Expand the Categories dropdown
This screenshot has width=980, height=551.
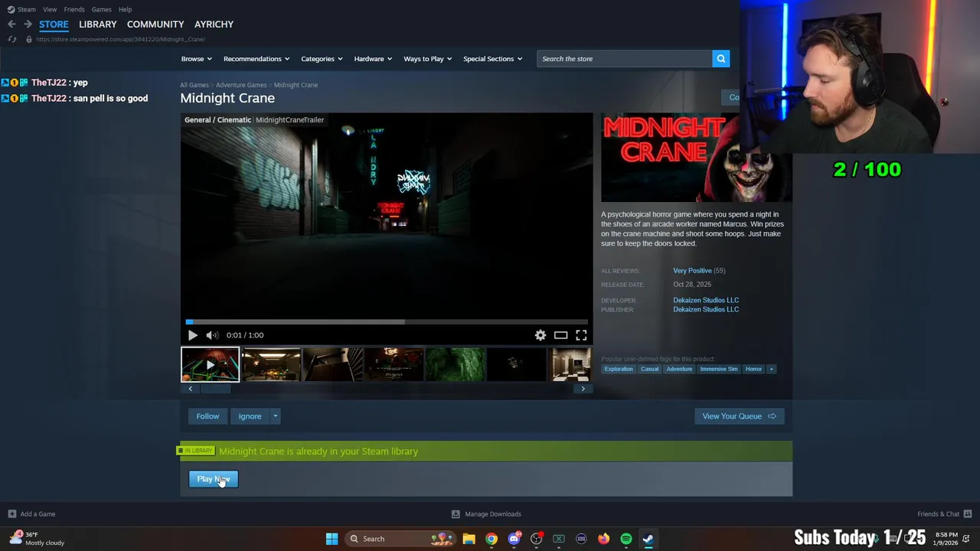pos(322,59)
